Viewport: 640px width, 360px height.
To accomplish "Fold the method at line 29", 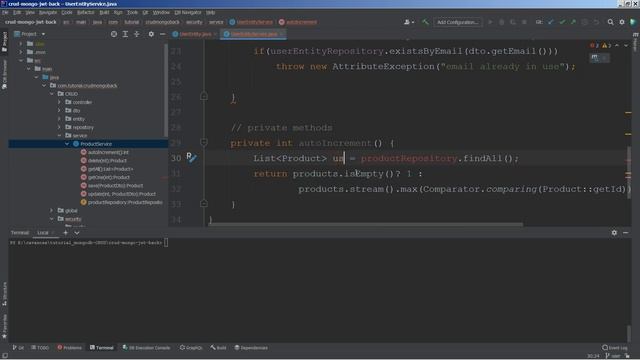I will (x=204, y=142).
